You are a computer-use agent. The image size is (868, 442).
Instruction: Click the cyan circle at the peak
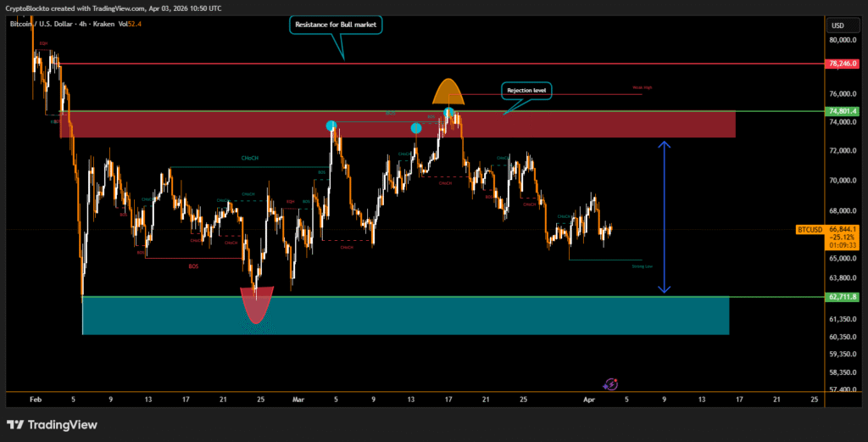(448, 113)
